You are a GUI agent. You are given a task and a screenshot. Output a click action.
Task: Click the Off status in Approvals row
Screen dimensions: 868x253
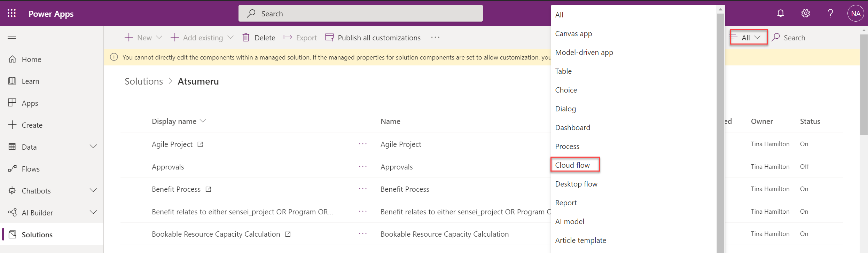tap(804, 166)
